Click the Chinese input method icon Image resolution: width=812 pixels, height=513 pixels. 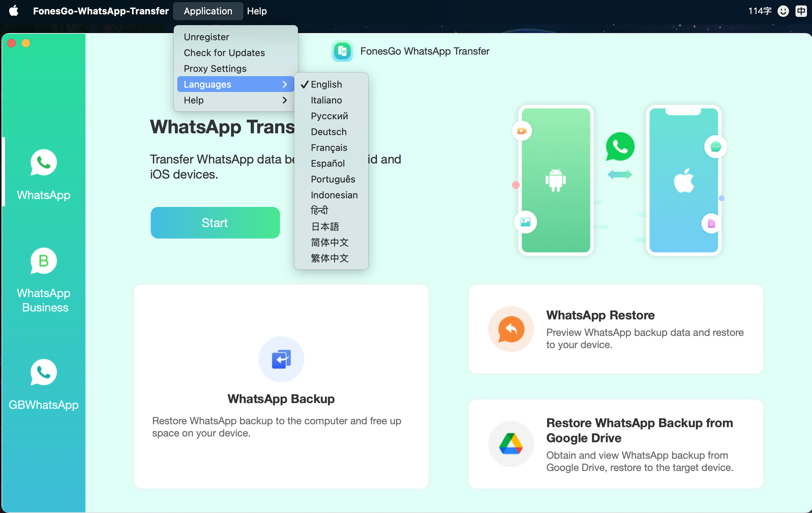click(801, 11)
